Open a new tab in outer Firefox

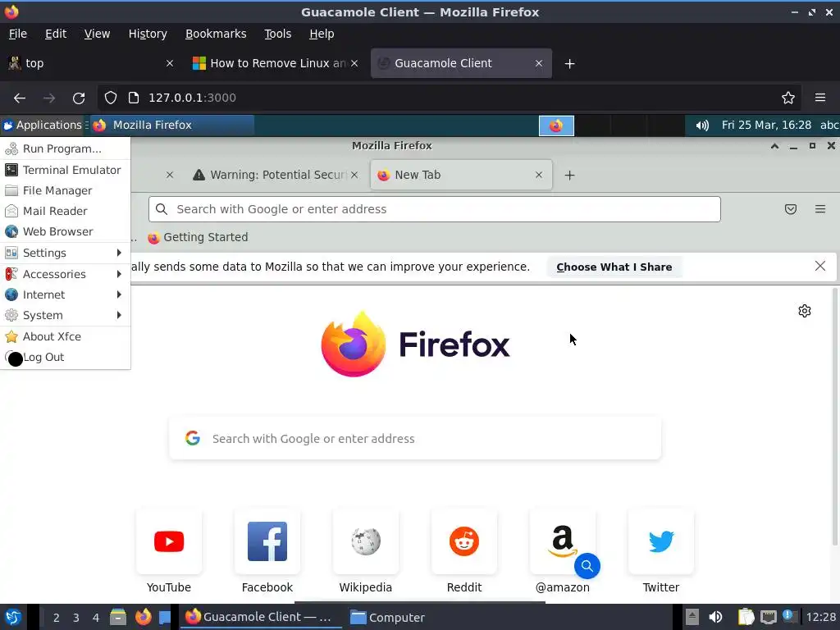click(x=569, y=64)
